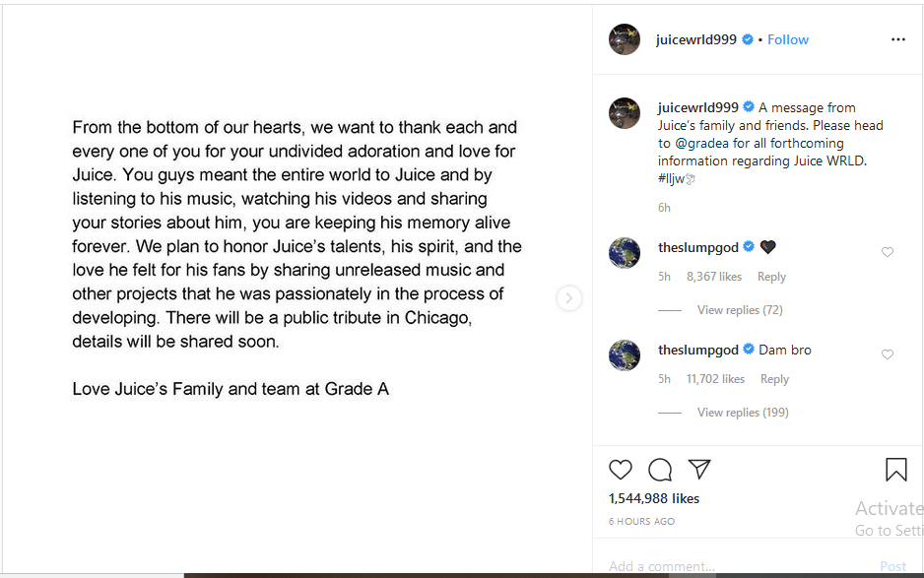
Task: Reply to the black heart comment
Action: (x=771, y=277)
